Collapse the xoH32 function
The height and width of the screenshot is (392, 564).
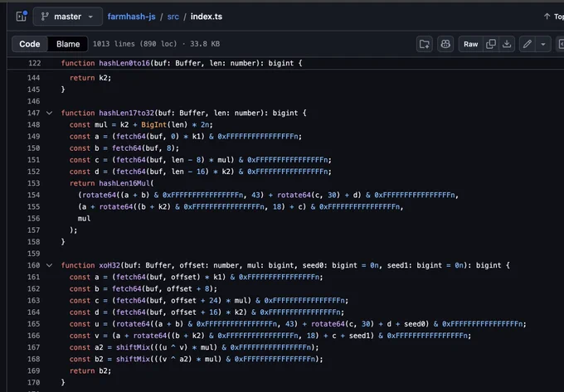[49, 265]
